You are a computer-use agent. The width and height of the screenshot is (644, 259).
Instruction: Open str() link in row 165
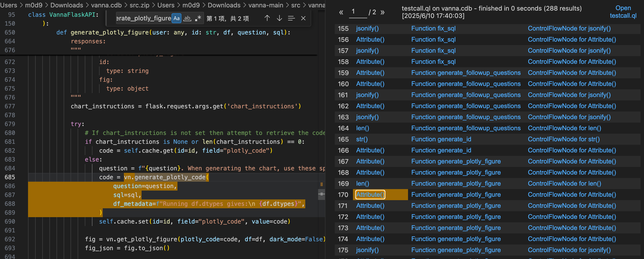(362, 139)
